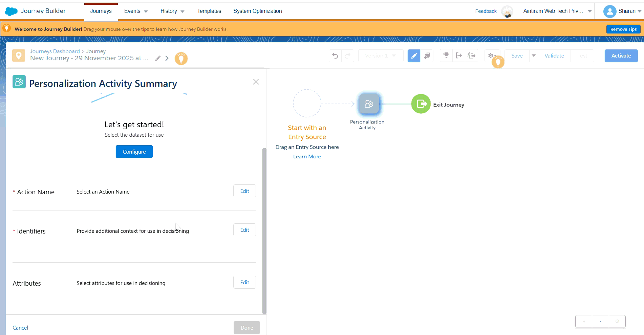Click the multi-select copy mode icon
644x335 pixels.
[x=427, y=56]
